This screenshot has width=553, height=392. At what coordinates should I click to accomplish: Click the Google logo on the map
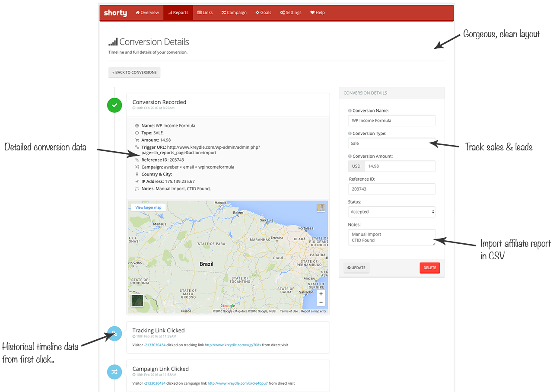[228, 306]
